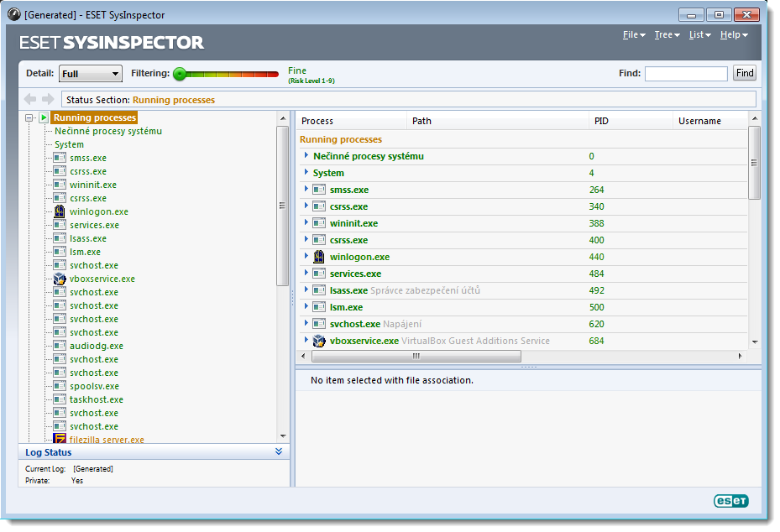Click PID value 684 for vboxservice.exe

596,341
